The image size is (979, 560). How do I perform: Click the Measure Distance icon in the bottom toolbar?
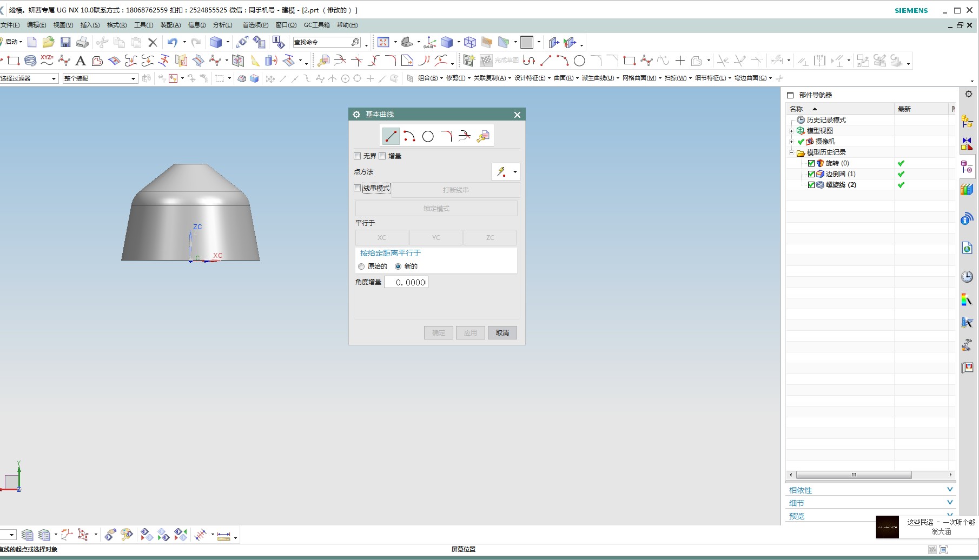pyautogui.click(x=224, y=536)
